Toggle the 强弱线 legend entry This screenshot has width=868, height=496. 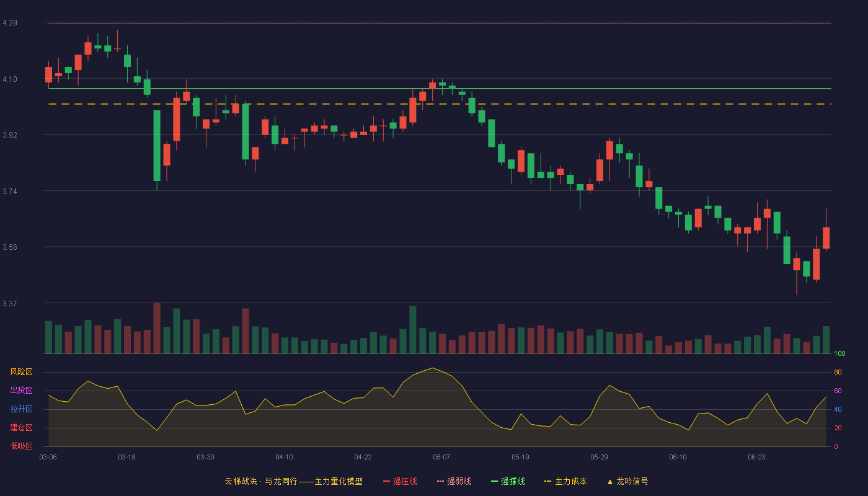pos(454,481)
